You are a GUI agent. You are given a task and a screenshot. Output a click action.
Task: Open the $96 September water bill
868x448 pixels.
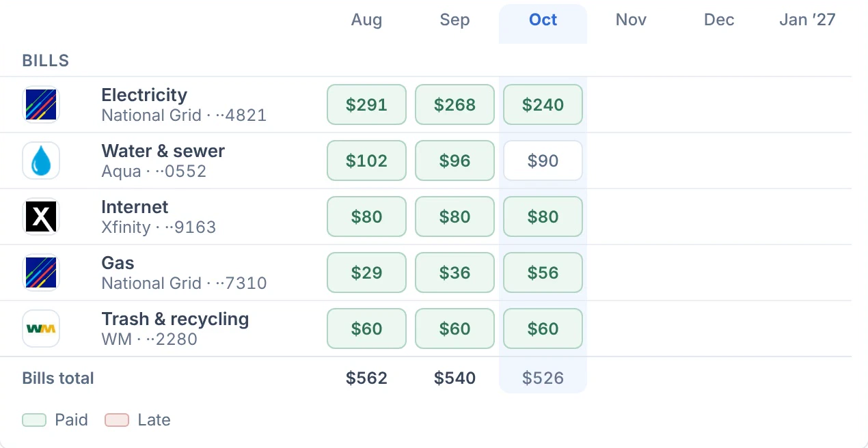click(455, 160)
